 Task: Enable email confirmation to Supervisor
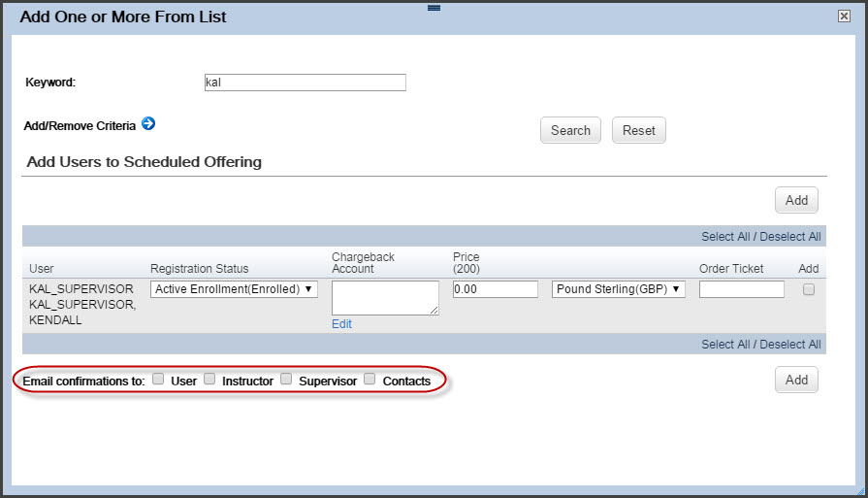pos(286,379)
